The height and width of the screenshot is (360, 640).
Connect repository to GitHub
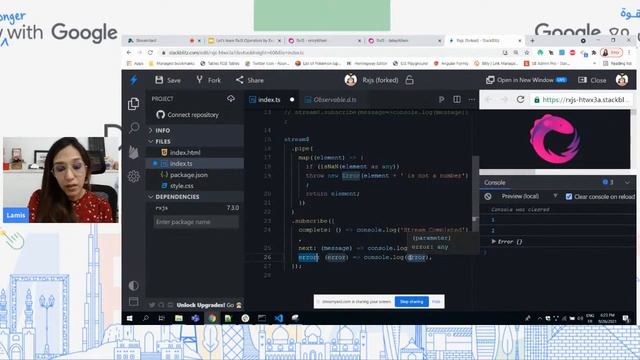pyautogui.click(x=187, y=115)
